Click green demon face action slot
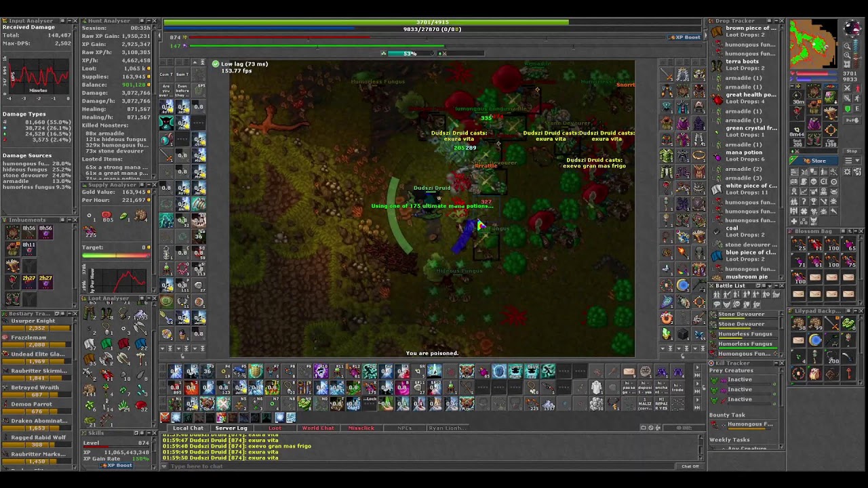Image resolution: width=868 pixels, height=488 pixels. tap(166, 123)
